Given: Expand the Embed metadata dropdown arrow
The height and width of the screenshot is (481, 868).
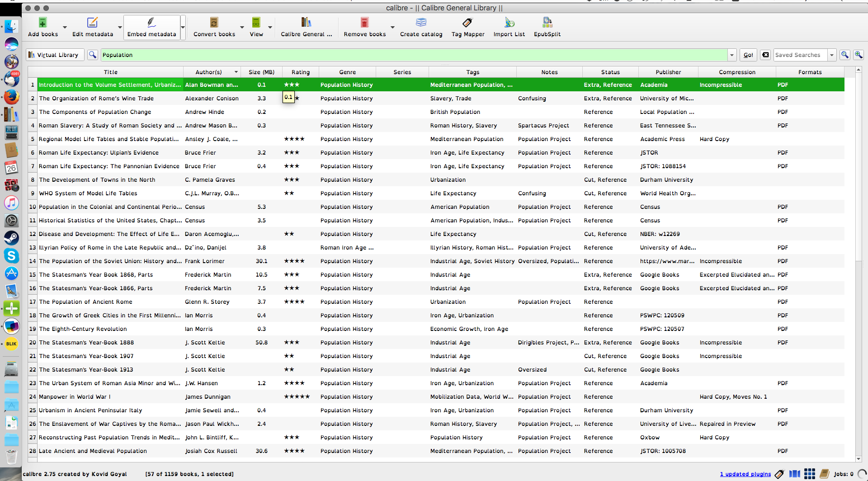Looking at the screenshot, I should pos(183,28).
